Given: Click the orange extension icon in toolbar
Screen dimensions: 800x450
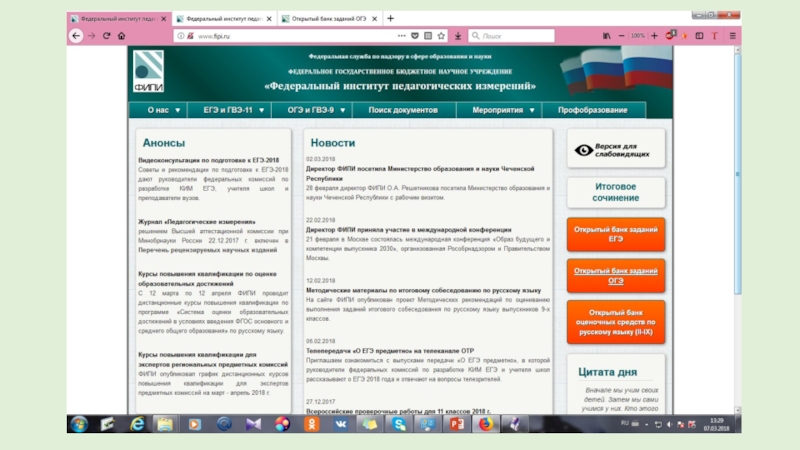Looking at the screenshot, I should [685, 36].
